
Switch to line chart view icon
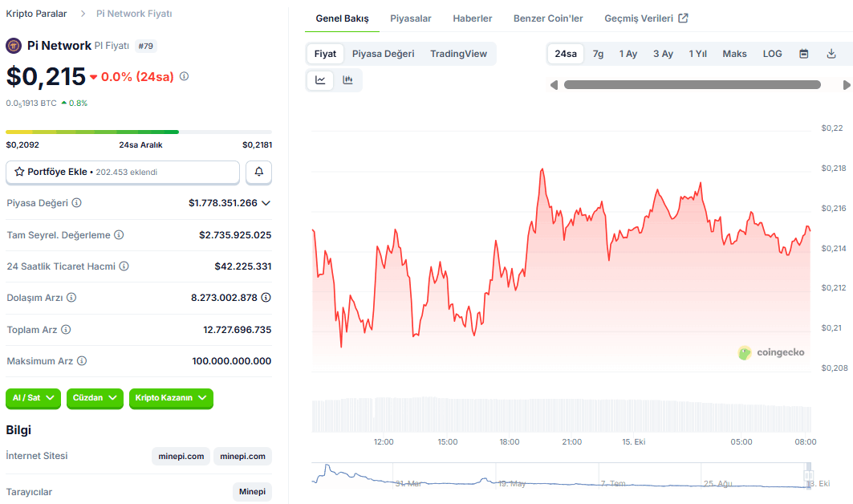click(x=320, y=80)
